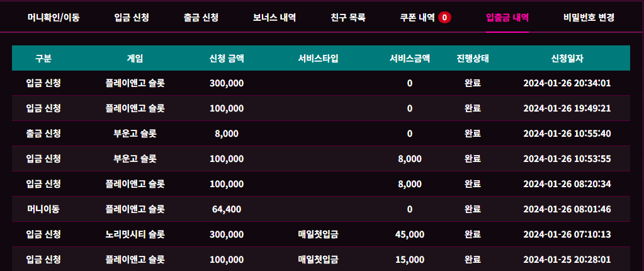Click the 신청일자 column header
Screen dimensions: 644x271
coord(567,59)
